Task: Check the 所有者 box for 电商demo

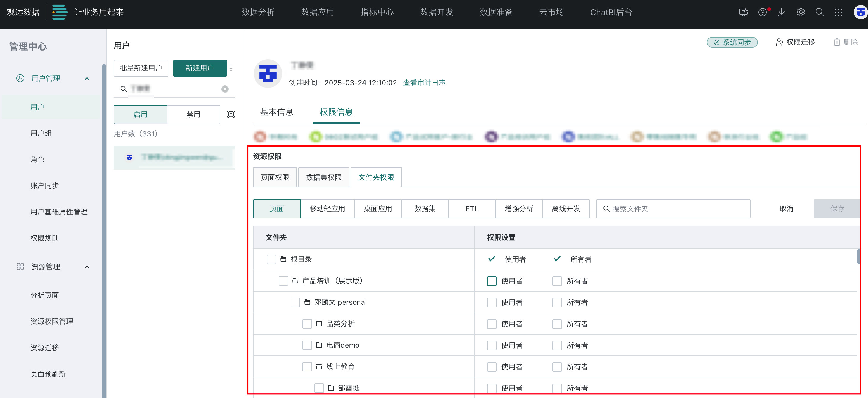Action: click(557, 345)
